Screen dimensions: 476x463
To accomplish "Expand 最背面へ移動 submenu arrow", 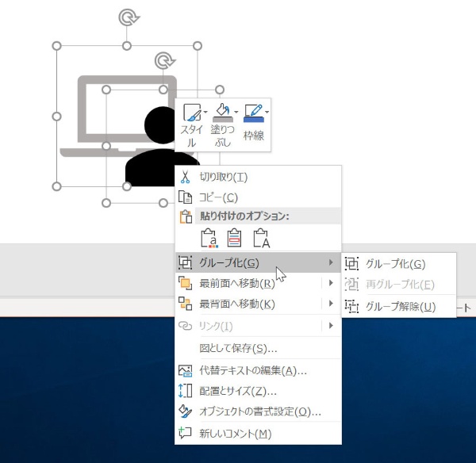I will (x=331, y=304).
